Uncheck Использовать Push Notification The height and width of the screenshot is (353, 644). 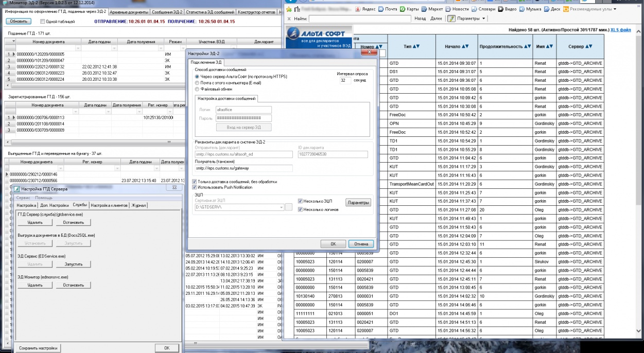(194, 187)
